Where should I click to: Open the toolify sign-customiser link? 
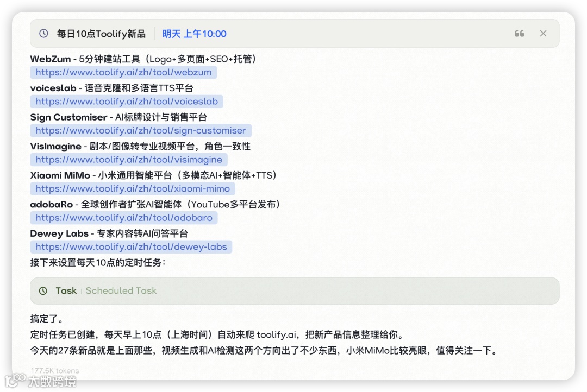coord(141,130)
